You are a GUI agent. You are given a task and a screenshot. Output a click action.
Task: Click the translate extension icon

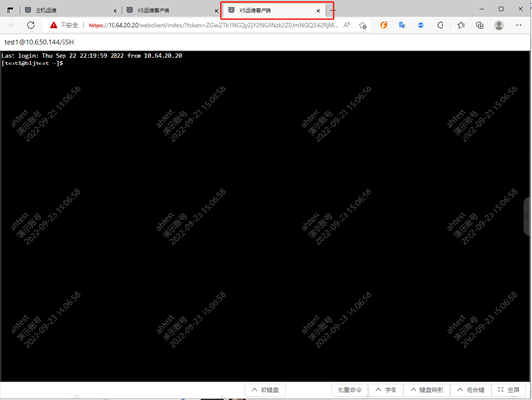pos(402,25)
